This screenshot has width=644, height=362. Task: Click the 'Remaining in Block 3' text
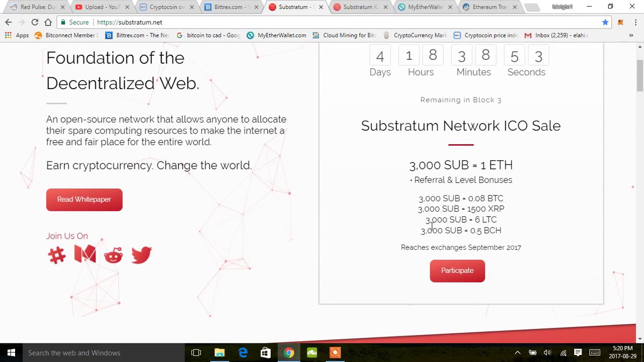coord(461,100)
